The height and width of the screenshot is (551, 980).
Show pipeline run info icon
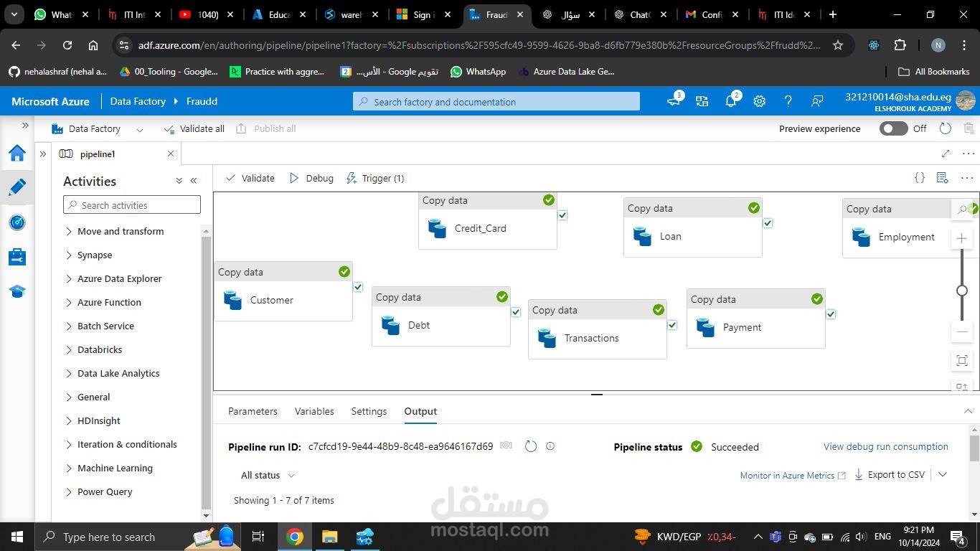tap(550, 446)
